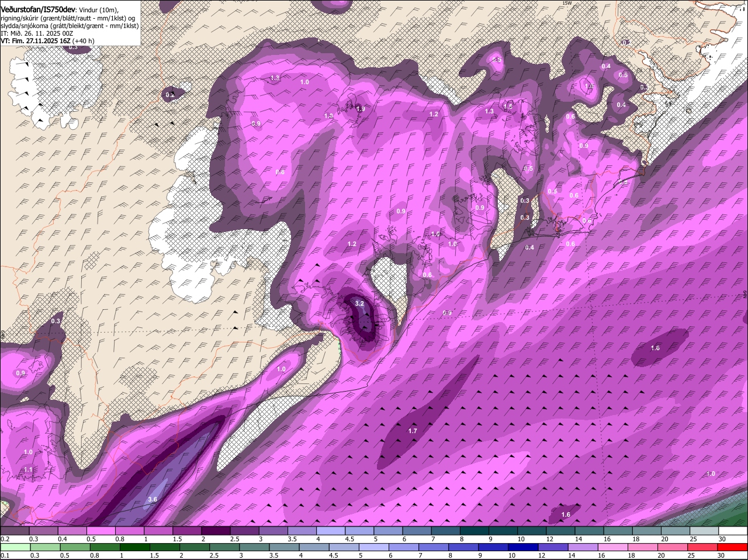Pick the lower legend swatch between 1 and 1.5
Screen dimensions: 748x560
click(x=135, y=547)
